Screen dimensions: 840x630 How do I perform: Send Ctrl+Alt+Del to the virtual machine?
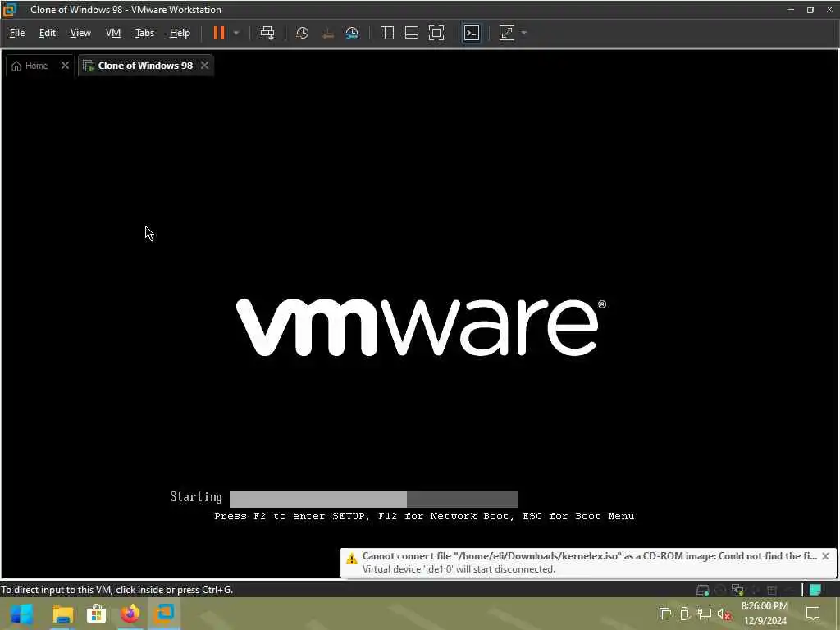[267, 33]
